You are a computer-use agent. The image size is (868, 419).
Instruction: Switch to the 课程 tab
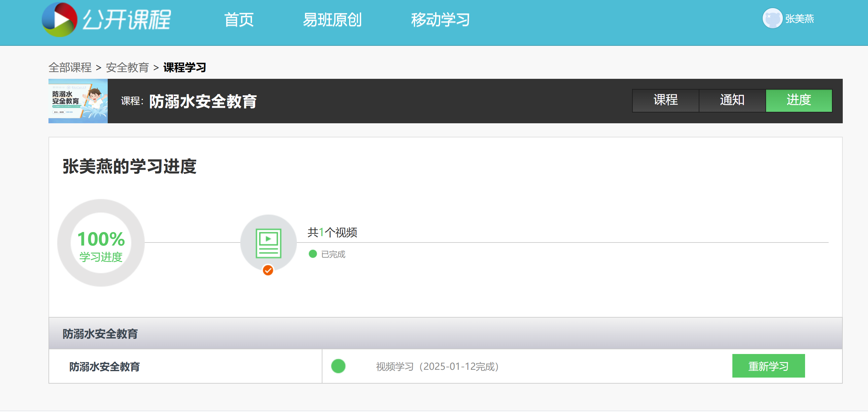coord(665,100)
